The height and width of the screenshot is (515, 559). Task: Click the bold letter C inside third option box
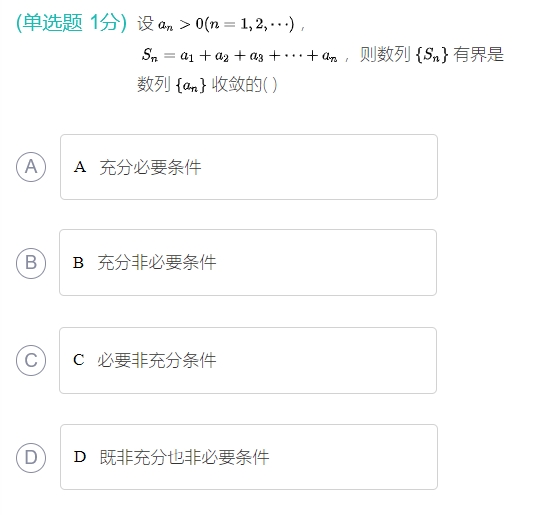(x=79, y=360)
